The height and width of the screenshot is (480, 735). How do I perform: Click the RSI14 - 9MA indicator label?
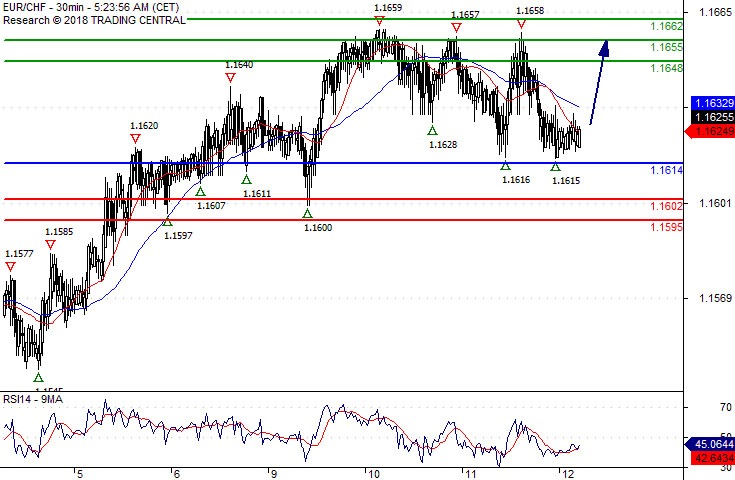click(x=33, y=399)
